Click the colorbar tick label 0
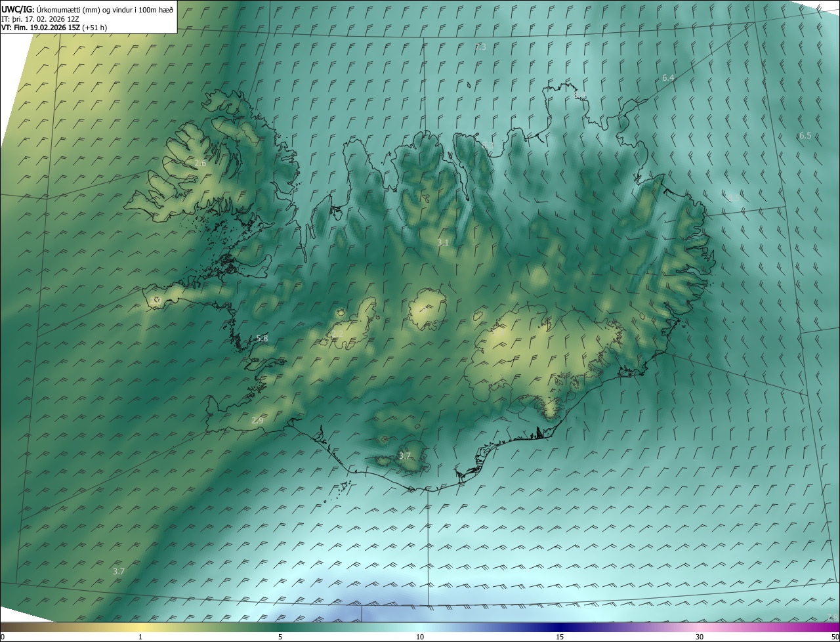The width and height of the screenshot is (840, 642). click(x=2, y=637)
